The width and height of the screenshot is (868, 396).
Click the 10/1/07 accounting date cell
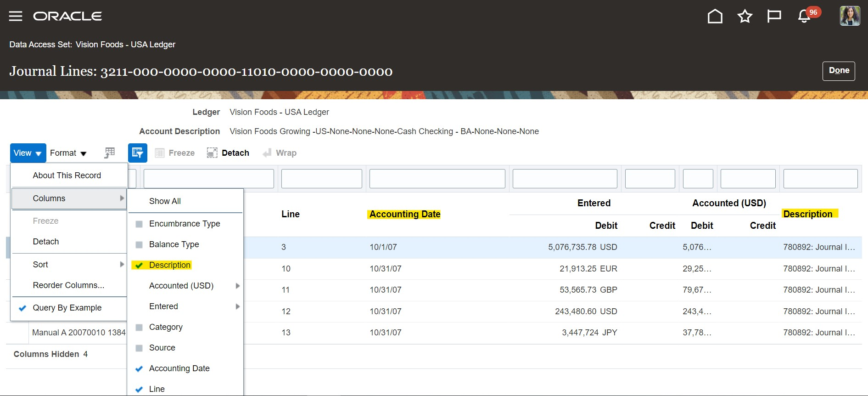(383, 247)
